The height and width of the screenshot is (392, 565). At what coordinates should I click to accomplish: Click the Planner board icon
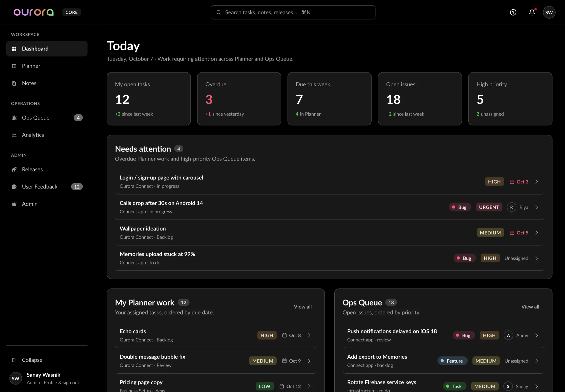[x=14, y=66]
